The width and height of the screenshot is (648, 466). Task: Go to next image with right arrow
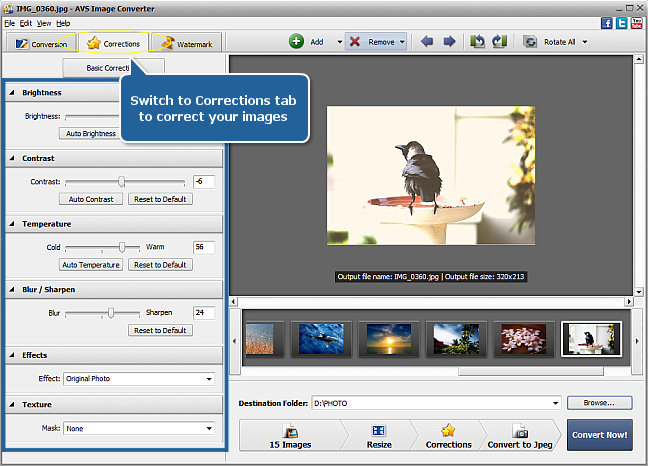(x=449, y=41)
